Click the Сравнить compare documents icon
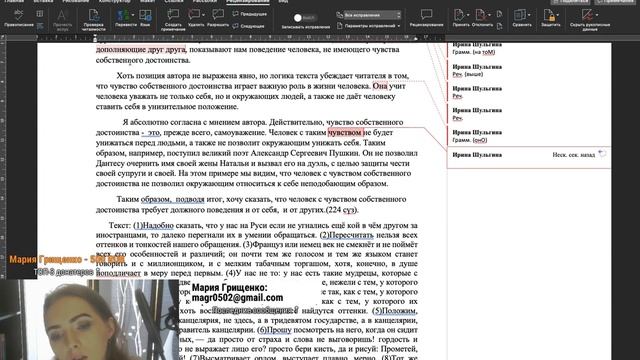 [x=519, y=16]
